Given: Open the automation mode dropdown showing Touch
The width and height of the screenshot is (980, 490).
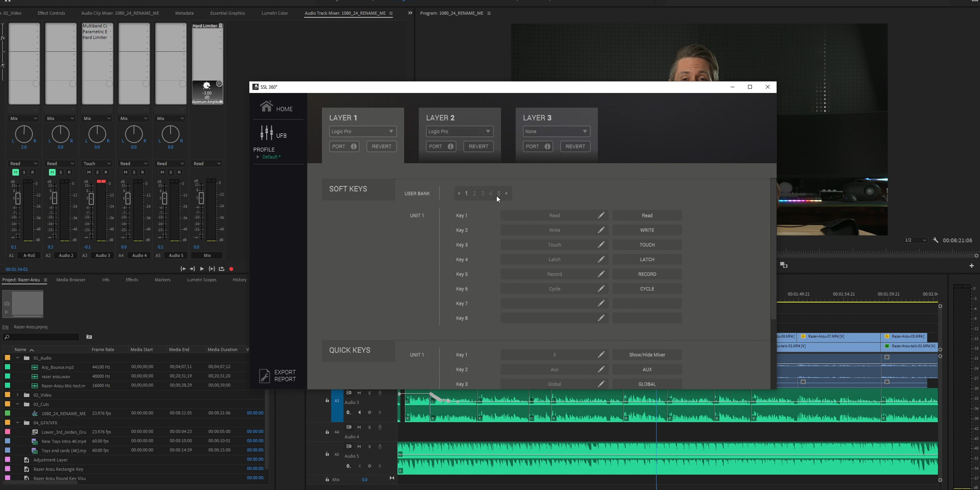Looking at the screenshot, I should (x=96, y=164).
